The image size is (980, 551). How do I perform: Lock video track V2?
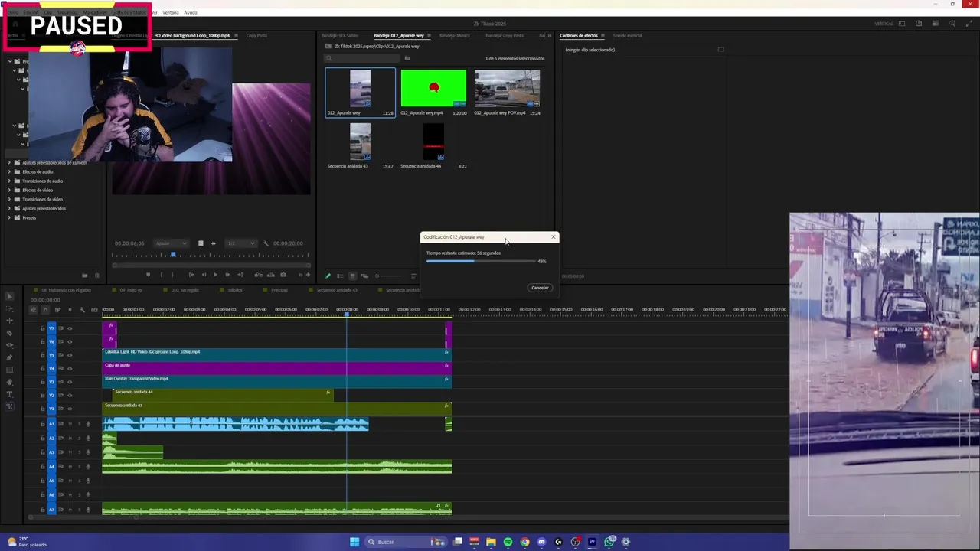coord(43,396)
